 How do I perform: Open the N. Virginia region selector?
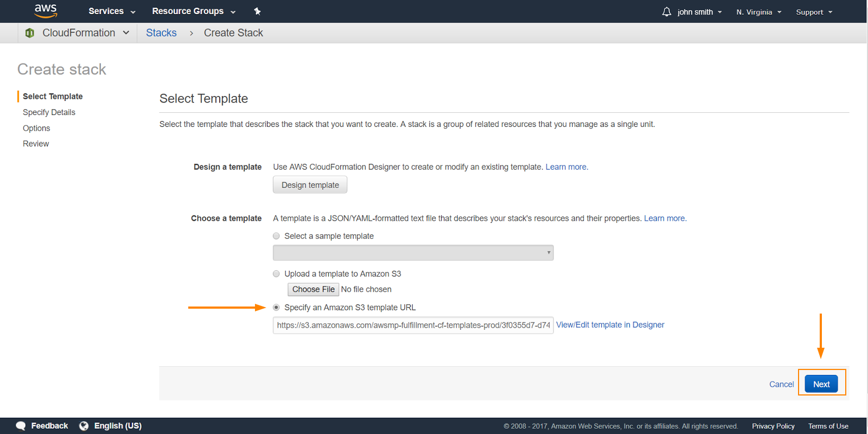(x=759, y=12)
